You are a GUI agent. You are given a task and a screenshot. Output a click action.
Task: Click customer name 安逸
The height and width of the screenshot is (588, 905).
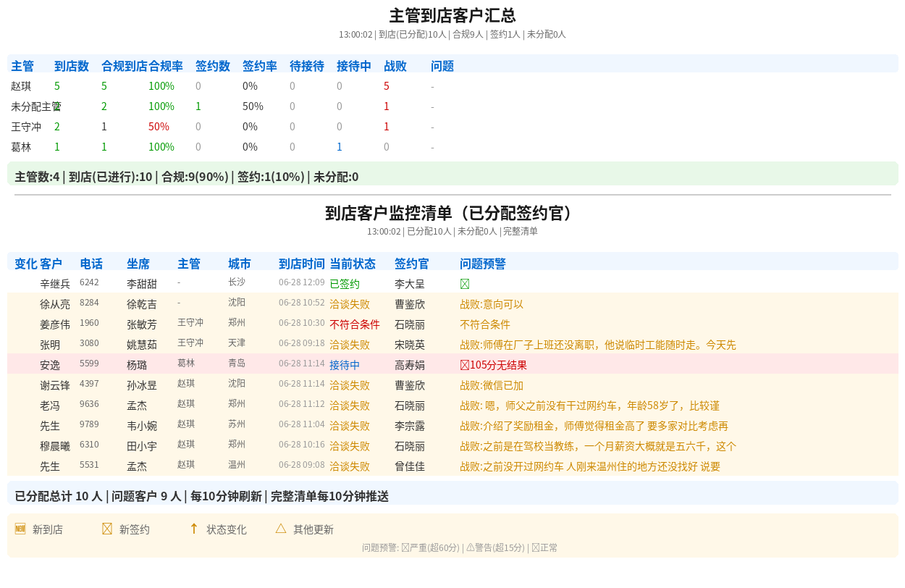coord(50,365)
